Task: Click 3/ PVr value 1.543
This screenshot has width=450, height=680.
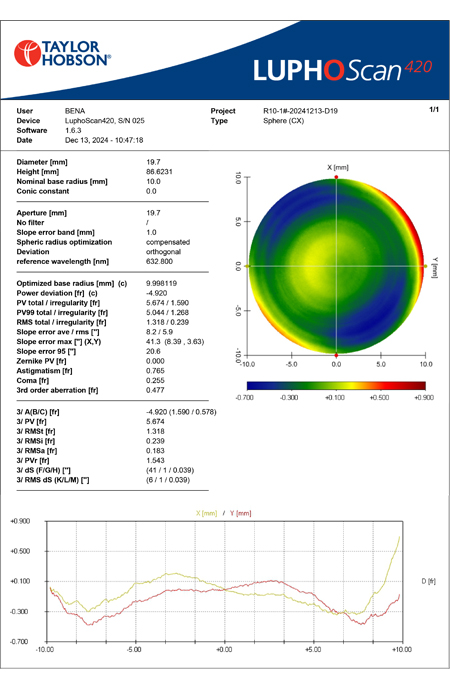Action: point(155,461)
